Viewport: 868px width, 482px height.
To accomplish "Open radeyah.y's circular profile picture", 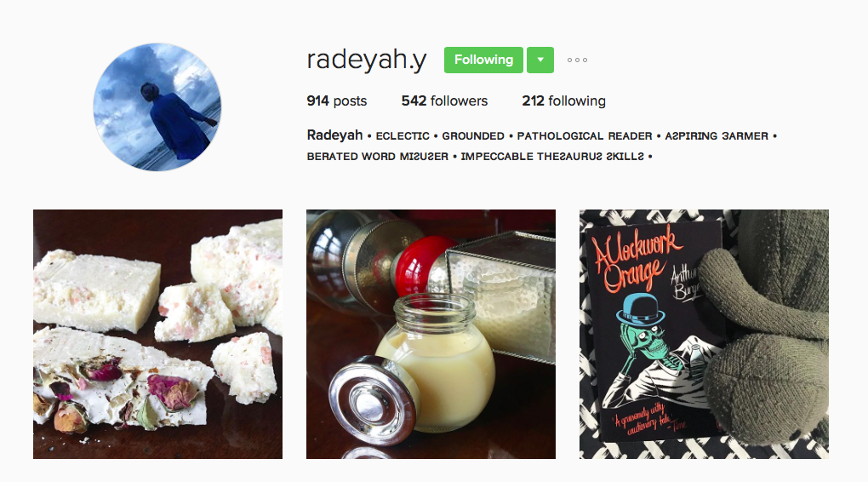I will [x=157, y=107].
